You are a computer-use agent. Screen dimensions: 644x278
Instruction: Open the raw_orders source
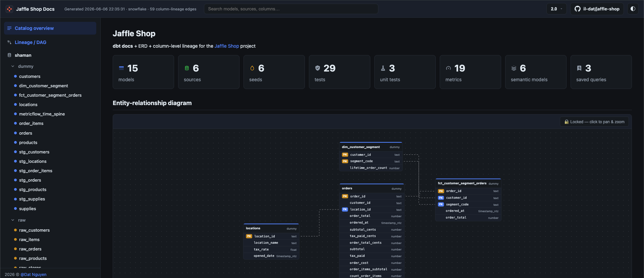coord(30,249)
